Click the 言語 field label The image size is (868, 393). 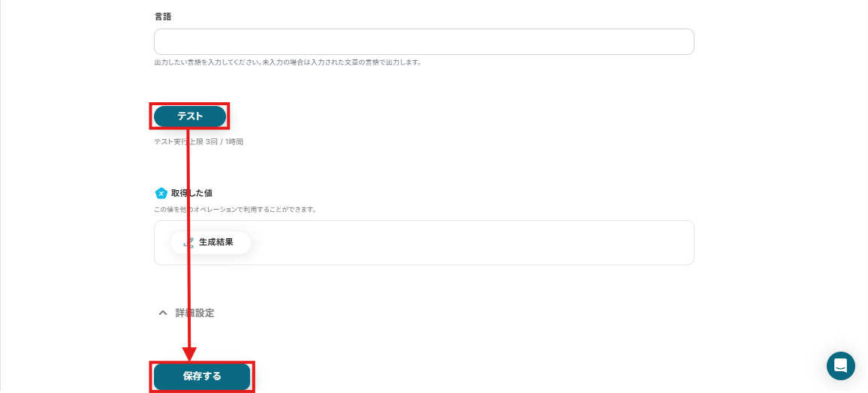coord(163,17)
